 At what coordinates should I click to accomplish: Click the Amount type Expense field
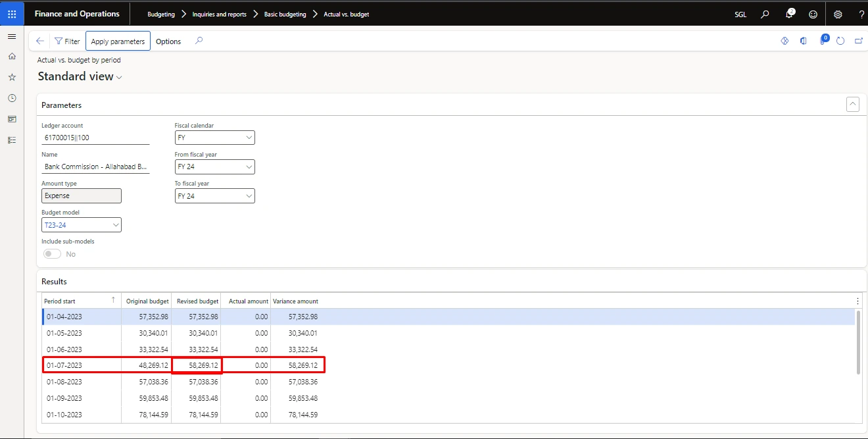click(82, 196)
